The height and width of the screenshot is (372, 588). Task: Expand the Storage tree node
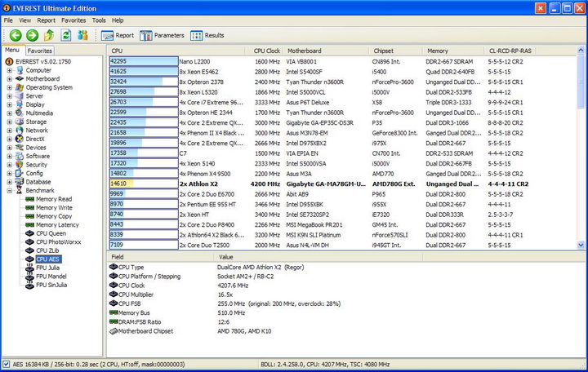9,122
